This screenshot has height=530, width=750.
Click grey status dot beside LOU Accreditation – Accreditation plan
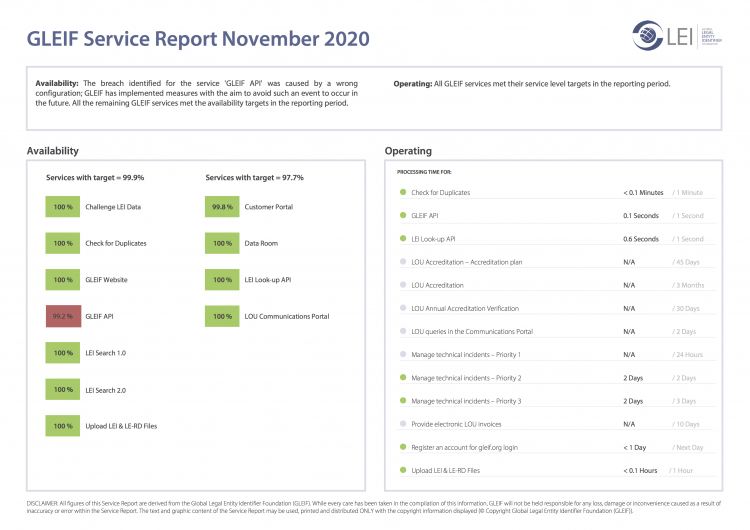tap(402, 262)
